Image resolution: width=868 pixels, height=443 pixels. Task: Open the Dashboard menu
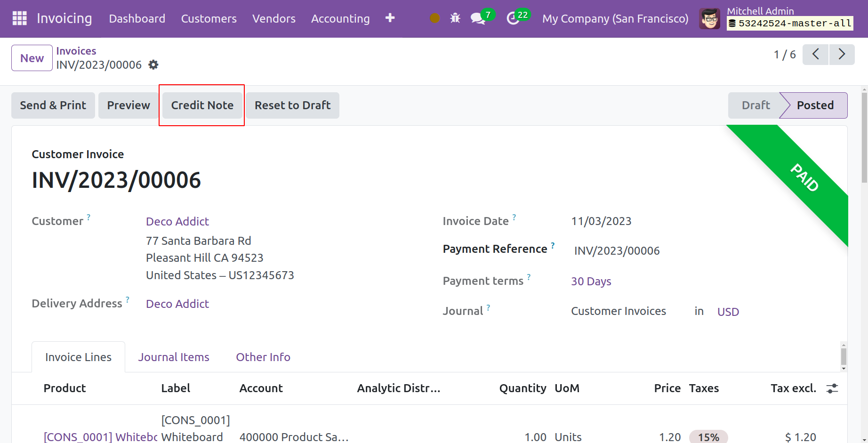tap(137, 18)
